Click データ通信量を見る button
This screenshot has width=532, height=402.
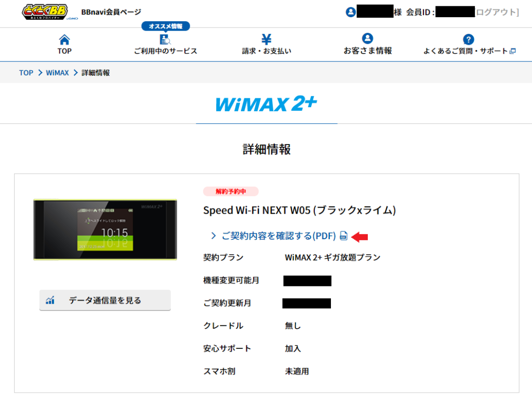coord(105,300)
